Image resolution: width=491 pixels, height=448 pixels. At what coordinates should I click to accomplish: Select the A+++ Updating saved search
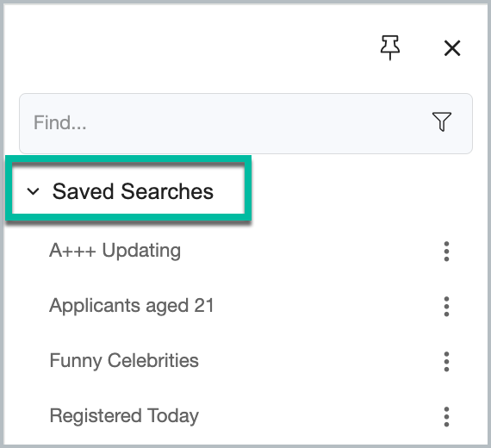pyautogui.click(x=115, y=251)
